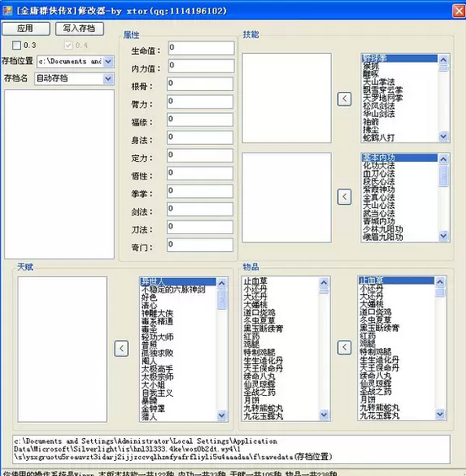Click the down arrow of the 基本内功 list

coord(443,236)
